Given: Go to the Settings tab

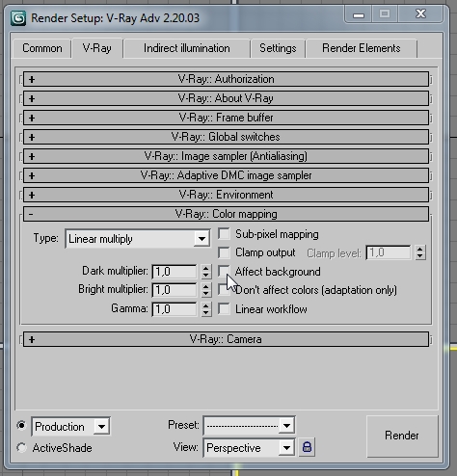Looking at the screenshot, I should point(278,48).
